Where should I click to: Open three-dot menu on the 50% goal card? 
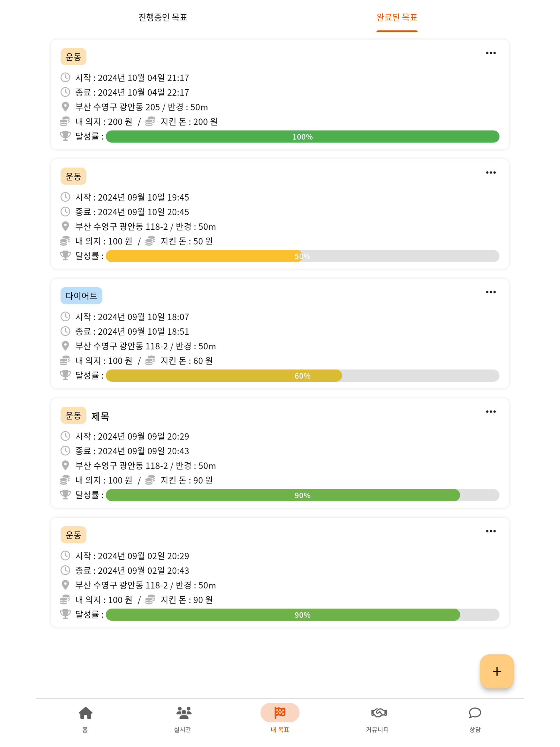pyautogui.click(x=491, y=173)
